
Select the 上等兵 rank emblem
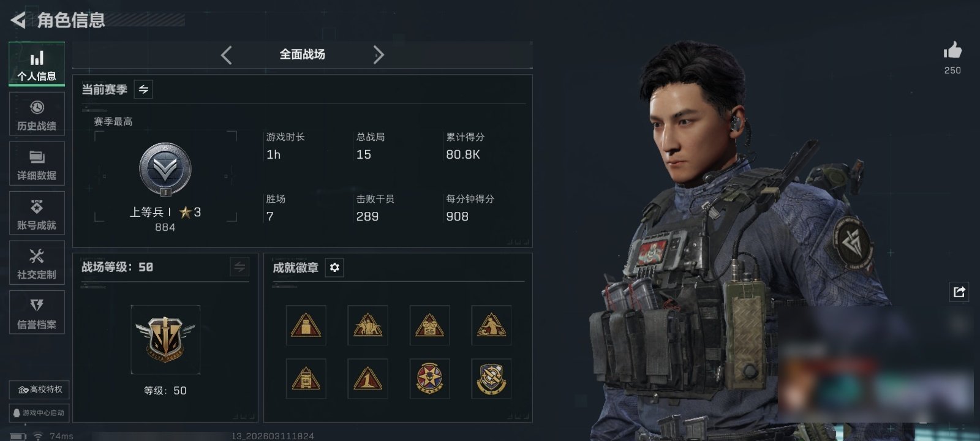point(165,170)
